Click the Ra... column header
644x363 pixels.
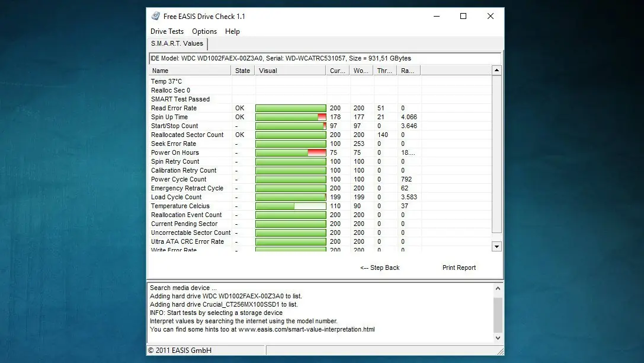(x=409, y=71)
